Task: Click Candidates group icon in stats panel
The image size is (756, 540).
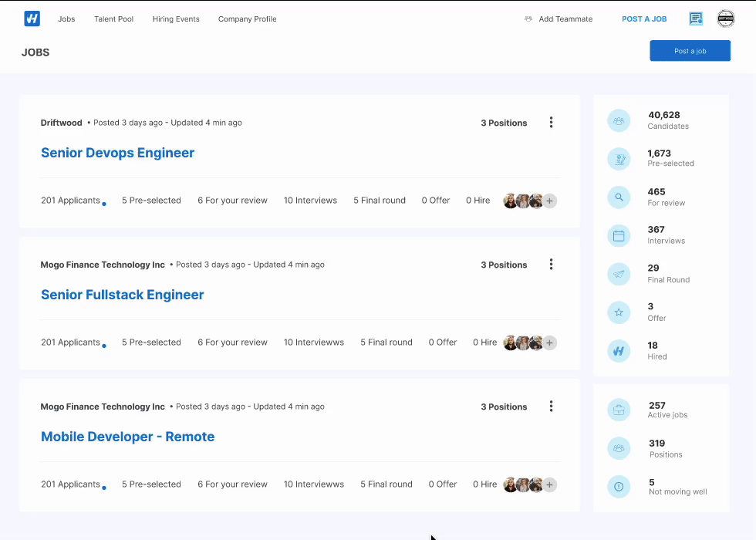Action: (619, 120)
